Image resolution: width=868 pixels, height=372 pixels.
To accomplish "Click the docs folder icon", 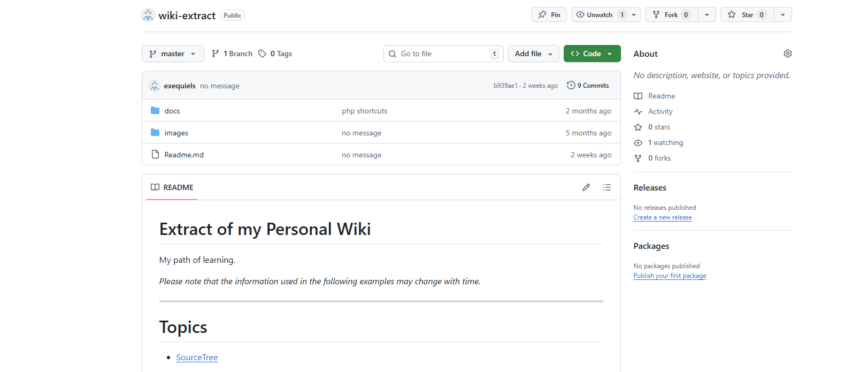I will point(155,111).
